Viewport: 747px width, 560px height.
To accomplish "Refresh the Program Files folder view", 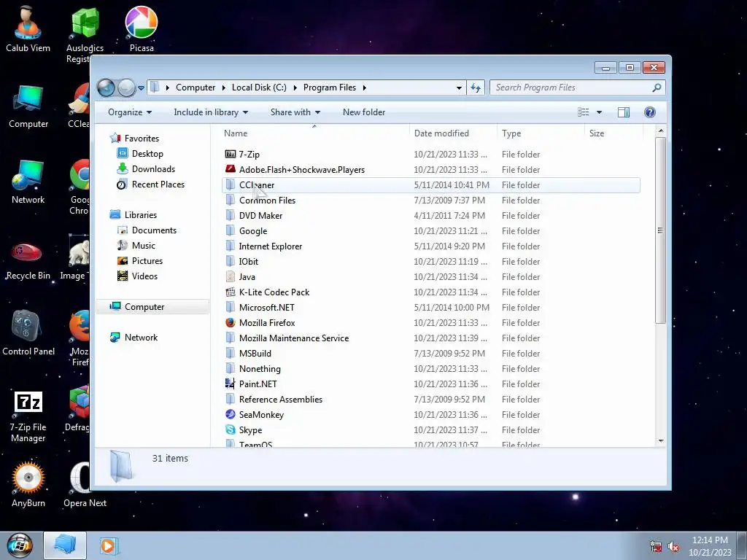I will (476, 87).
